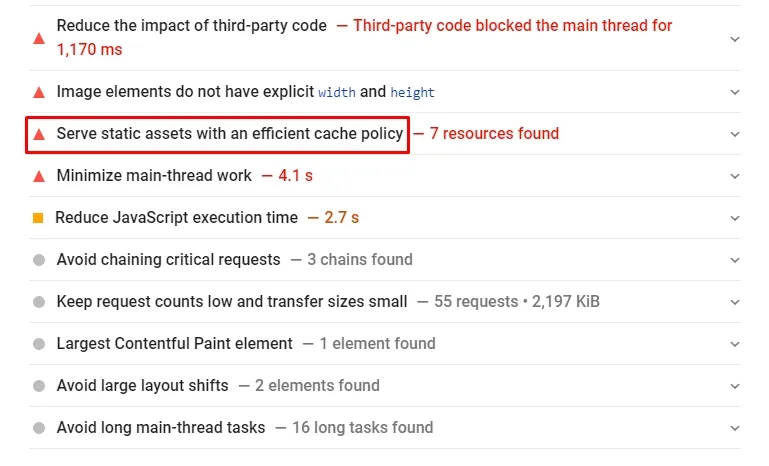Click red triangle beside third-party code audit
The height and width of the screenshot is (466, 769).
coord(39,38)
